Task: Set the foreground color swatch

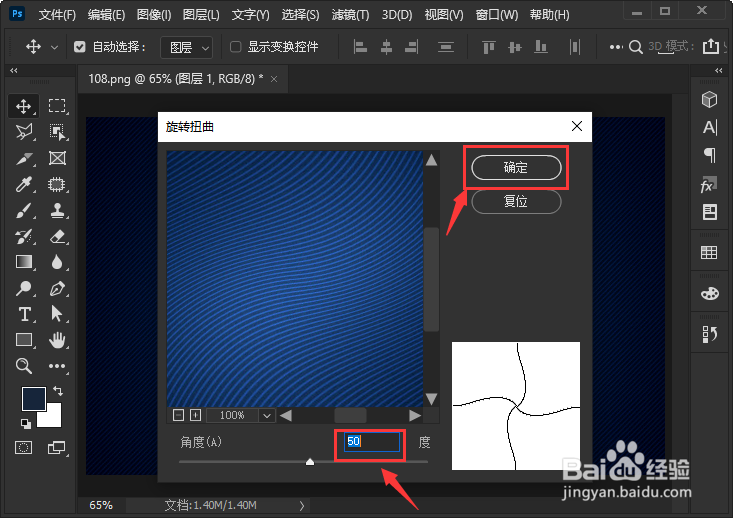Action: [34, 399]
